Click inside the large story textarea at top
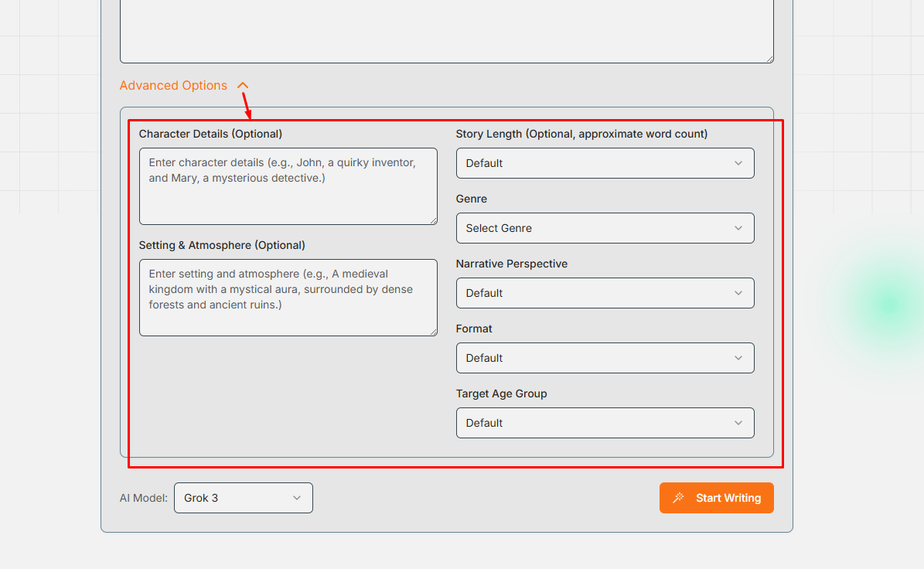This screenshot has width=924, height=569. 446,31
